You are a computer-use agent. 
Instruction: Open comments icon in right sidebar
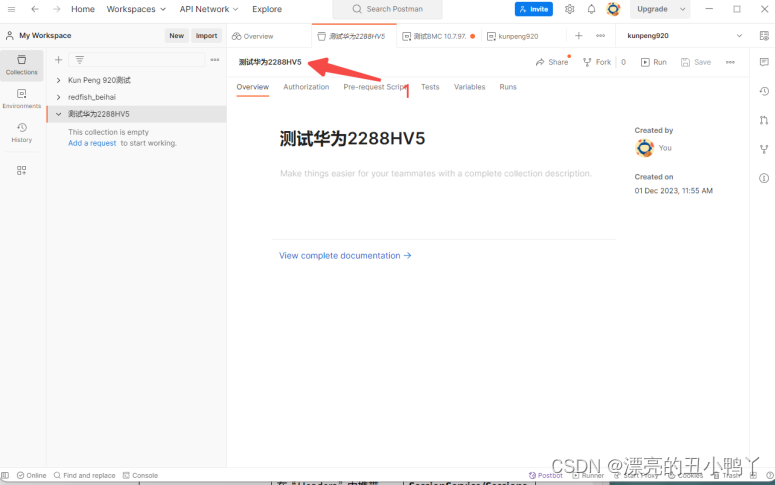[x=764, y=62]
